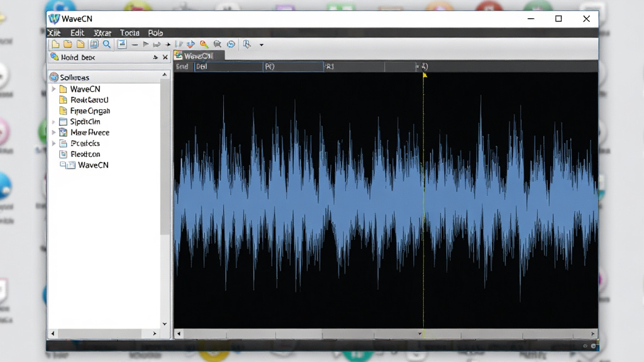Click the new blank file toolbar icon
Screen dimensions: 644x362
point(55,45)
